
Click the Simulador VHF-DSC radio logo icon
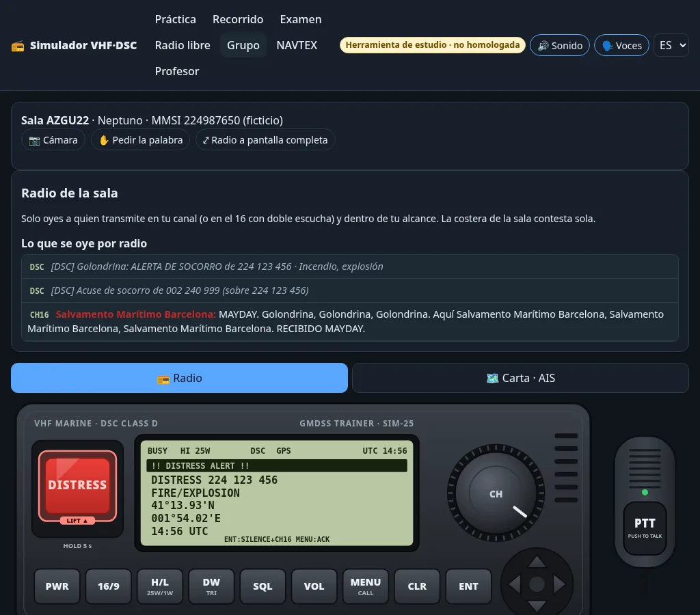coord(18,46)
